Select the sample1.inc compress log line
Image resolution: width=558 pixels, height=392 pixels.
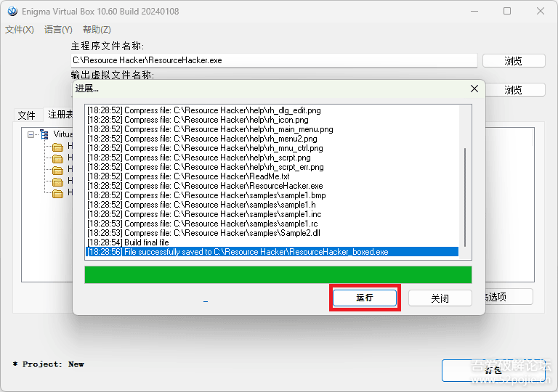pos(272,214)
